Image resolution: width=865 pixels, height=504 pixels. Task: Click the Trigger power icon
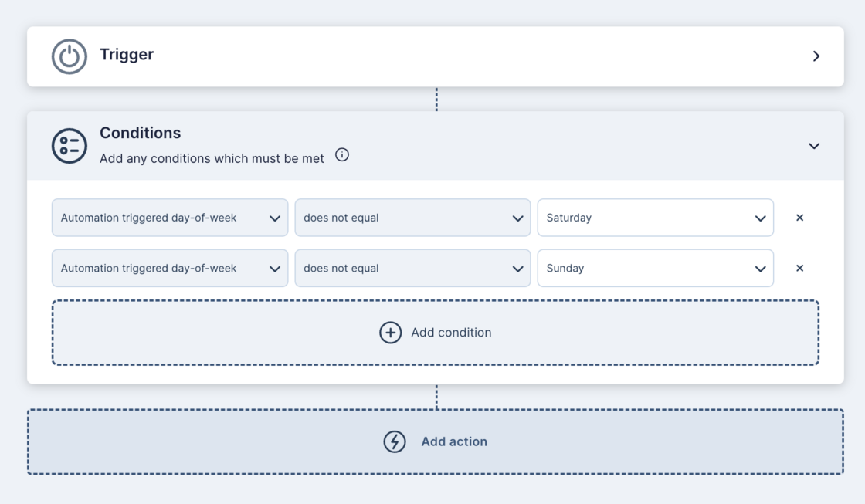coord(70,56)
